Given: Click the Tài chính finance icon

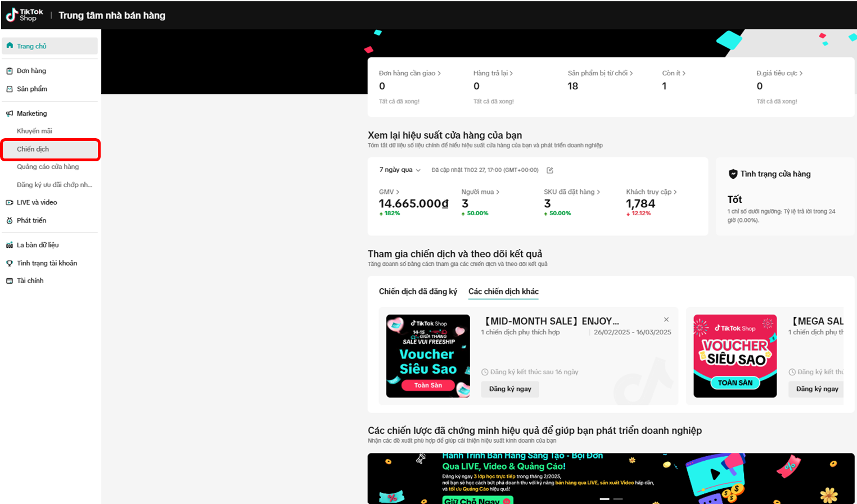Looking at the screenshot, I should coord(10,281).
